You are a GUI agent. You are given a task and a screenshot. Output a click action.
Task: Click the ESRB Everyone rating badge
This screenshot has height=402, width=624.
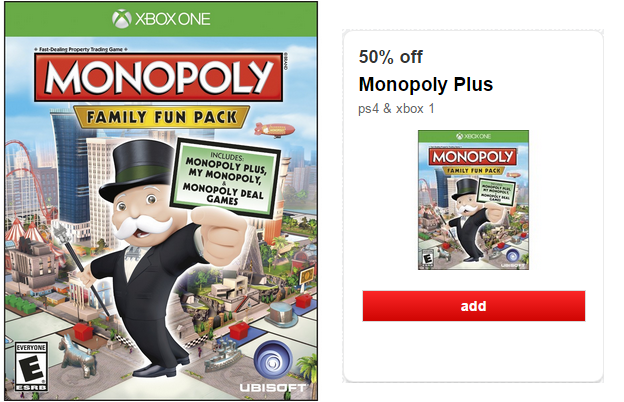point(31,366)
